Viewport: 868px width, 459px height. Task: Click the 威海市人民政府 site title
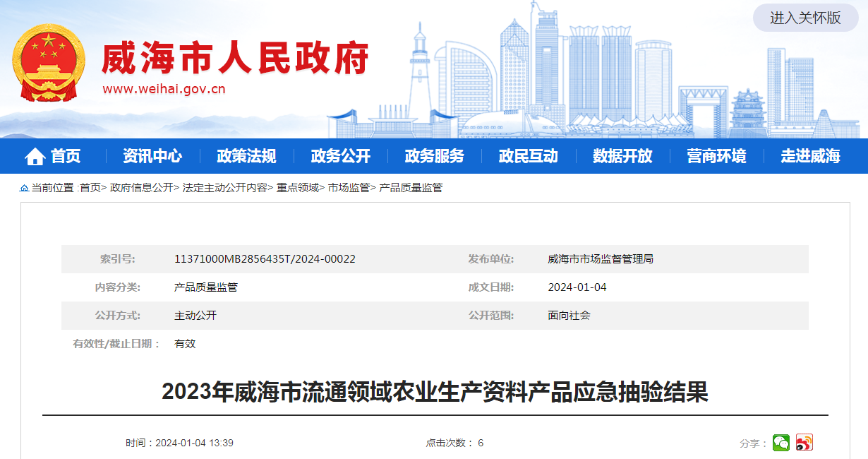click(236, 58)
